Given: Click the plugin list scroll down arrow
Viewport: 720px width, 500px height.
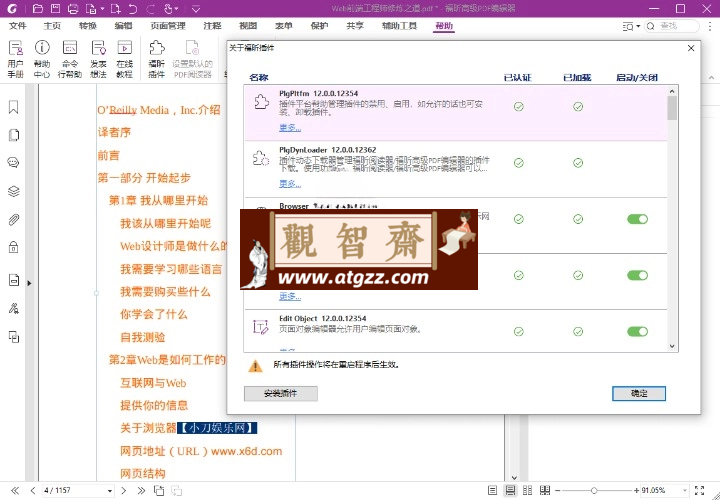Looking at the screenshot, I should tap(672, 347).
